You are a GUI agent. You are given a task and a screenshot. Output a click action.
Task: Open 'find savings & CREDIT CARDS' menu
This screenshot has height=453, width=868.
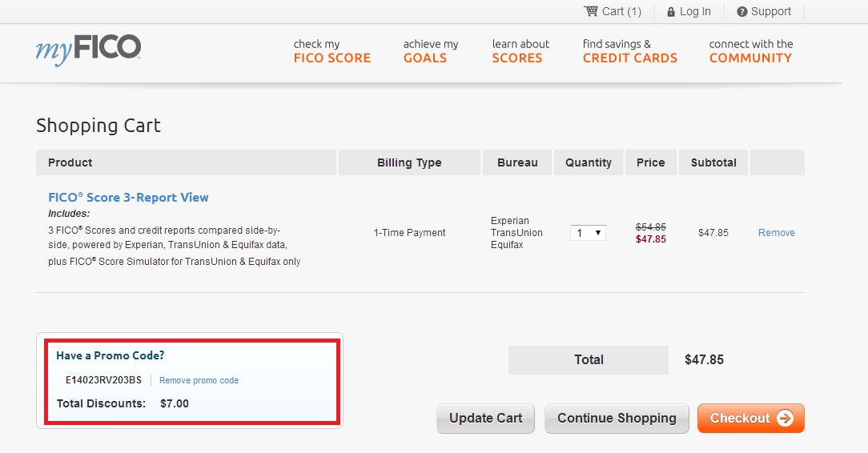click(x=629, y=51)
